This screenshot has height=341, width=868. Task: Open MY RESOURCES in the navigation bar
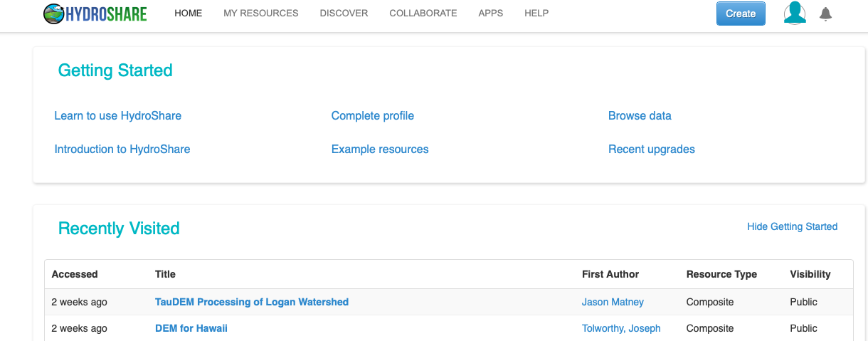click(x=261, y=14)
